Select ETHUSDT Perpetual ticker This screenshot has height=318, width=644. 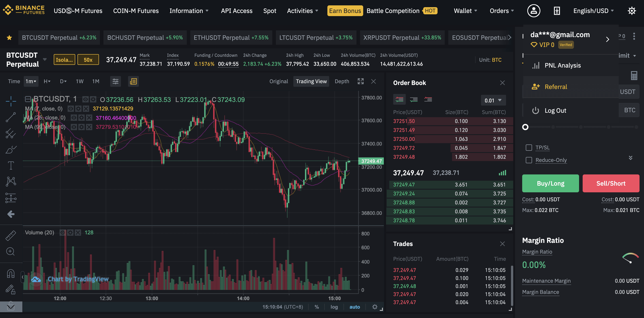point(231,38)
